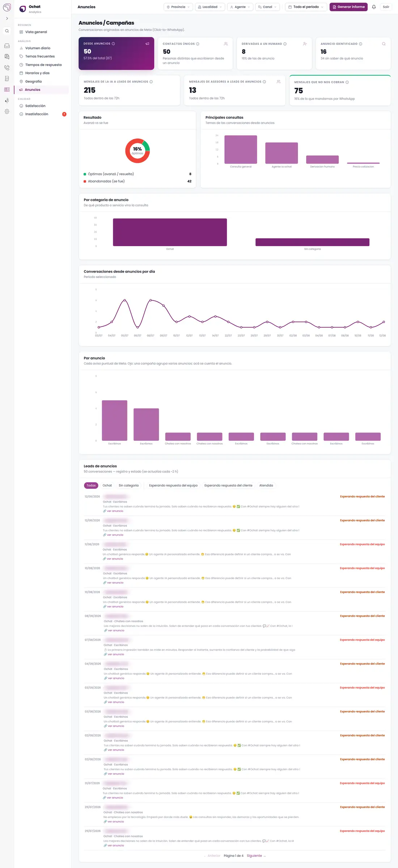Open the settings gear in left rail
Image resolution: width=398 pixels, height=868 pixels.
(7, 111)
